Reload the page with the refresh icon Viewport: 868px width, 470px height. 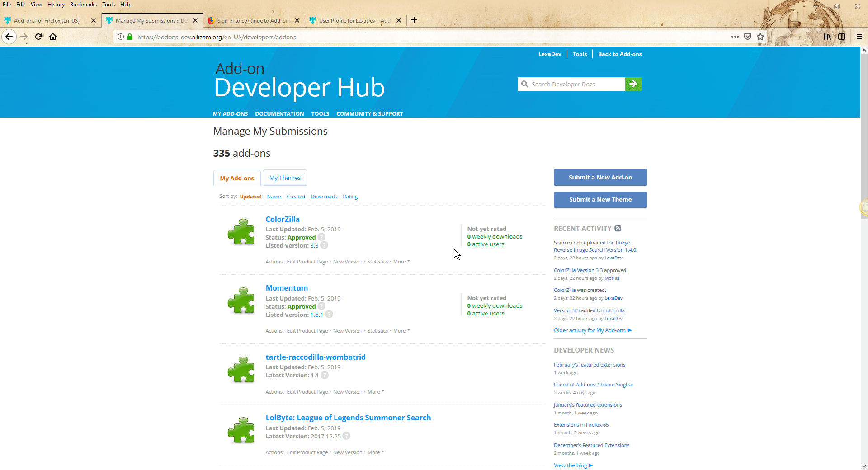pos(38,37)
